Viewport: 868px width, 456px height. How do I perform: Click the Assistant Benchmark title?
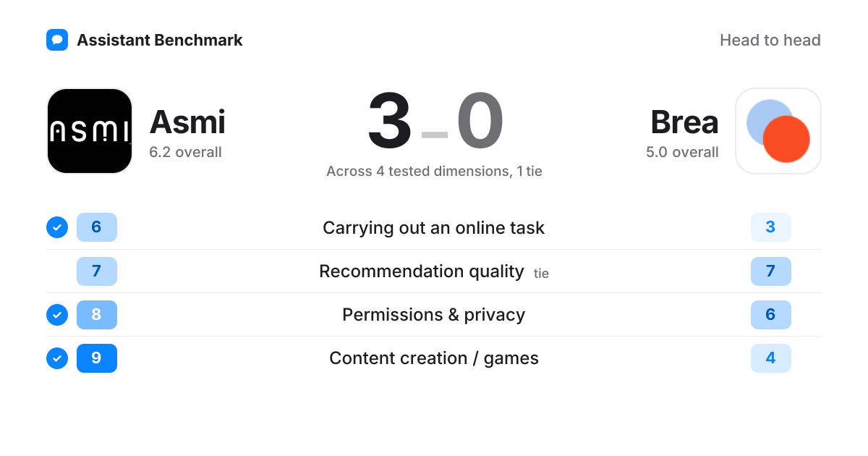pyautogui.click(x=160, y=40)
